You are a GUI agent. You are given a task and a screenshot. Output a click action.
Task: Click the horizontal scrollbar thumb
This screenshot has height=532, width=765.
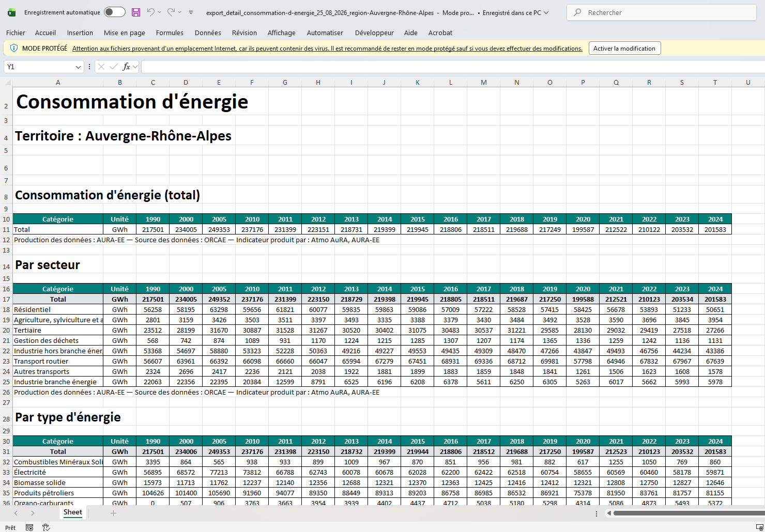pyautogui.click(x=689, y=513)
